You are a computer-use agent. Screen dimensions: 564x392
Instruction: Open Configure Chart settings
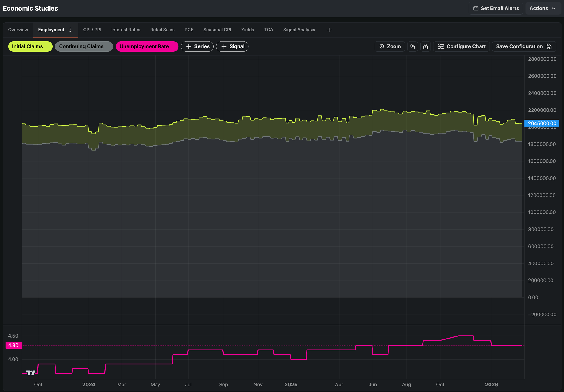point(461,46)
